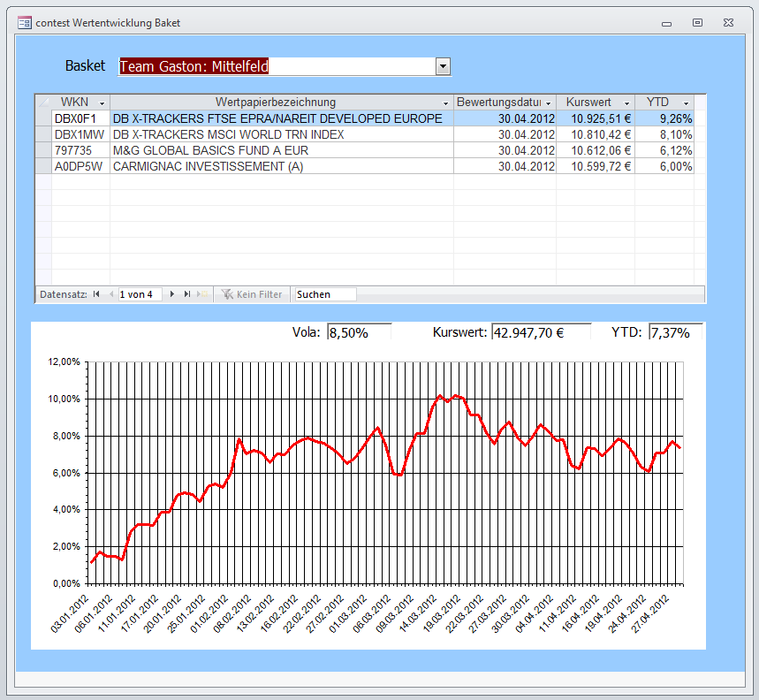Go to next record navigation icon
The height and width of the screenshot is (700, 759).
pos(171,293)
